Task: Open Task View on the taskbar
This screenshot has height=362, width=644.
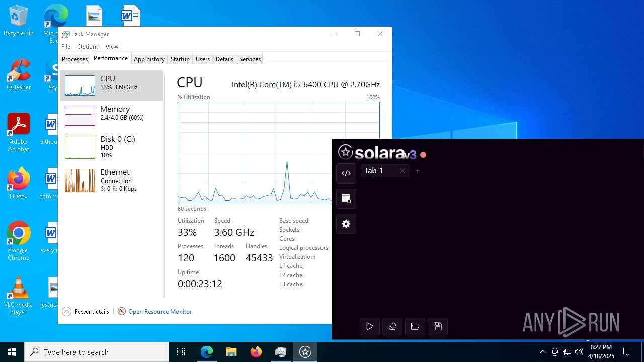Action: pyautogui.click(x=181, y=352)
